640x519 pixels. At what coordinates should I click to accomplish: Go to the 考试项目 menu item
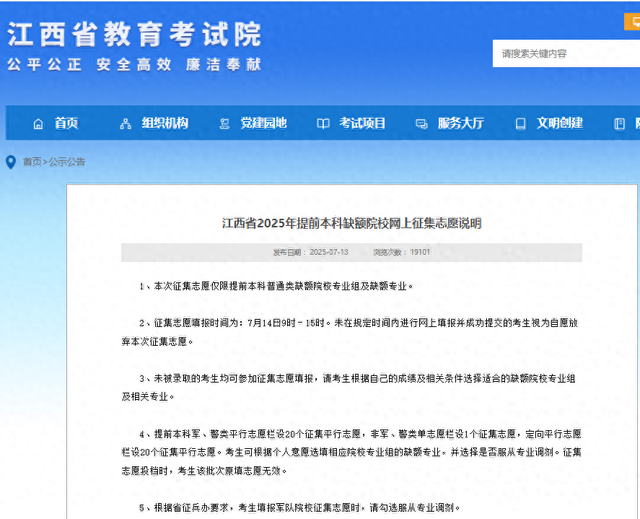pos(362,124)
